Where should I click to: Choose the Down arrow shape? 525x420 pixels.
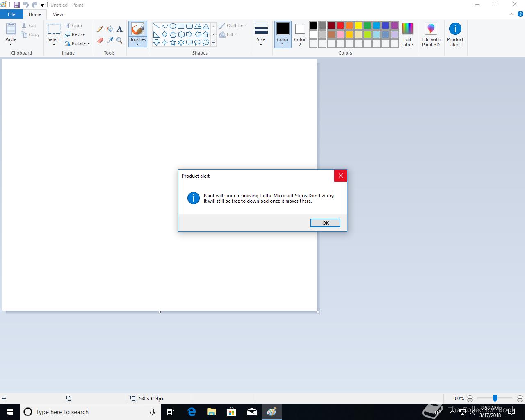(156, 43)
